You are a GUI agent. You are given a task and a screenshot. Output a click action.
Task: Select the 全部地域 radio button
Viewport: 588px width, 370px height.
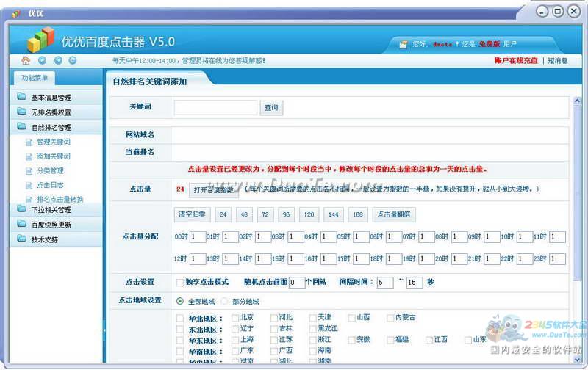[179, 301]
